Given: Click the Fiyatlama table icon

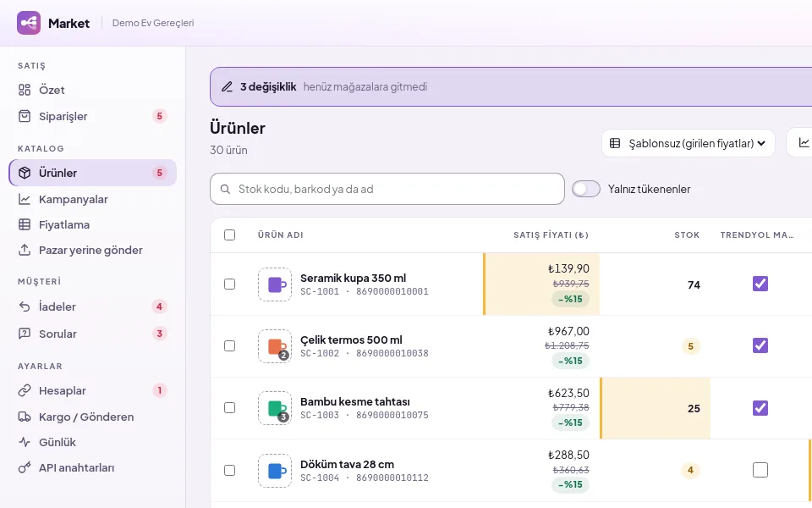Looking at the screenshot, I should coord(25,224).
